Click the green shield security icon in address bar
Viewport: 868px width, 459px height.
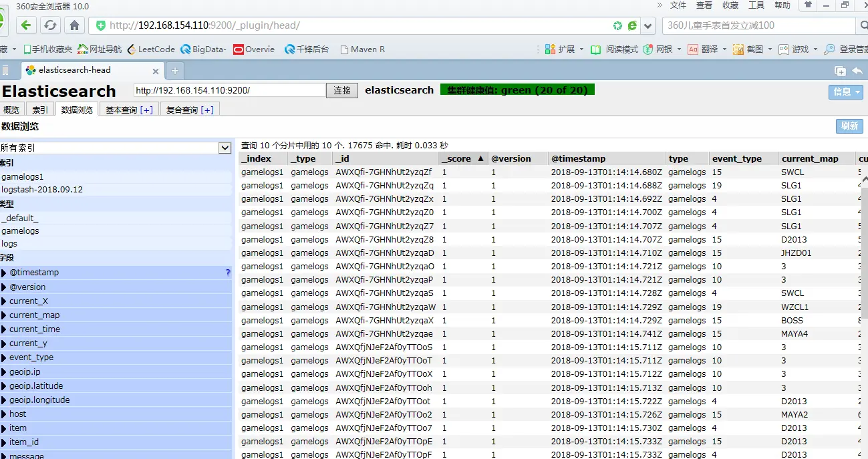[x=101, y=25]
